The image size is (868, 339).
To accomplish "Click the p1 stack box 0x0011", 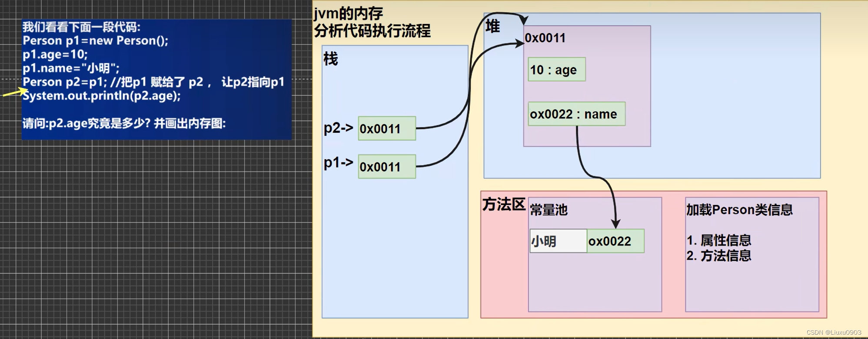I will point(387,166).
